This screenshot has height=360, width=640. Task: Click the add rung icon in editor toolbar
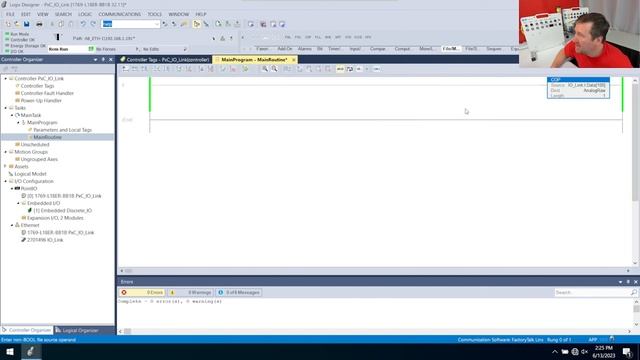click(125, 69)
